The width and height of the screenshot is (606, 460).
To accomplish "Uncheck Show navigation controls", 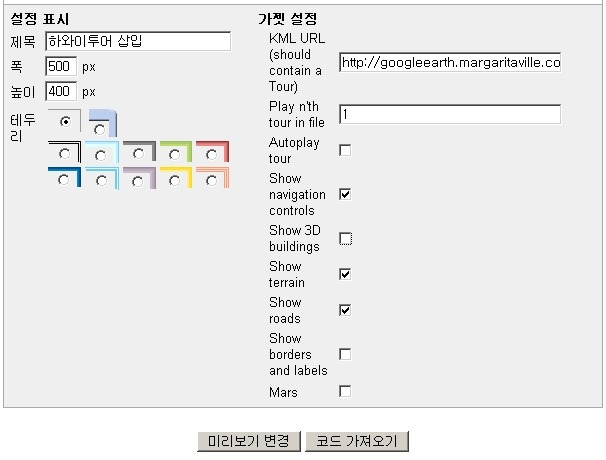I will [x=345, y=194].
